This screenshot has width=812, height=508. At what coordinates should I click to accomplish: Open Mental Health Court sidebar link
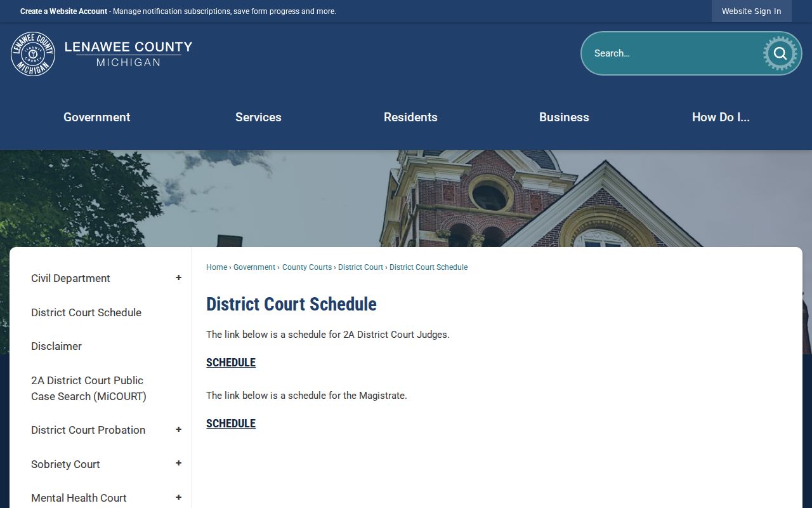(x=79, y=498)
